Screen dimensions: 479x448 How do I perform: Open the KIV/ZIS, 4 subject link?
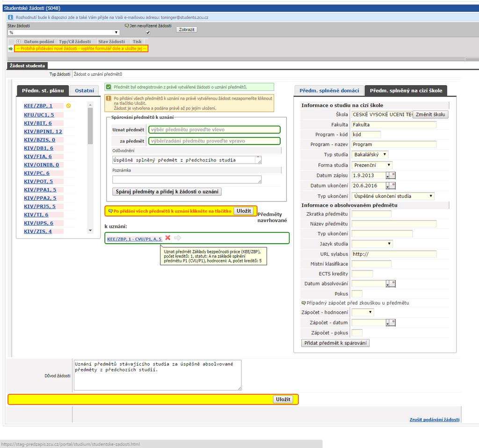[x=37, y=231]
